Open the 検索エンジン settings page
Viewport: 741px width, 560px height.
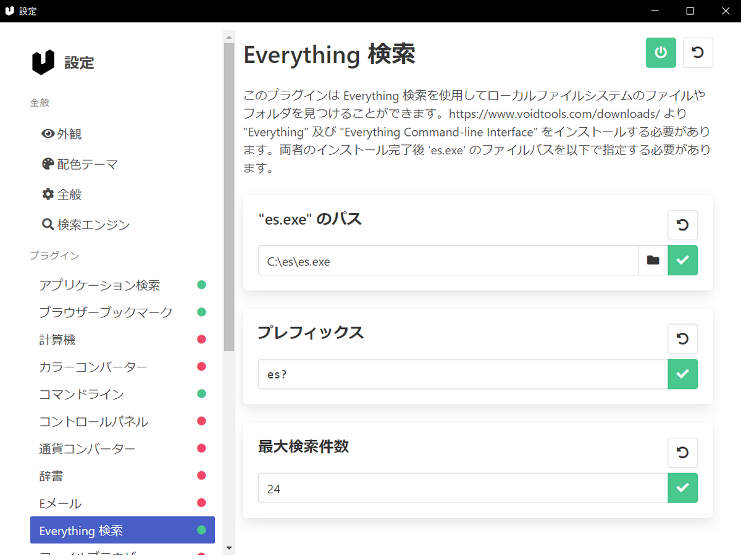(x=122, y=225)
